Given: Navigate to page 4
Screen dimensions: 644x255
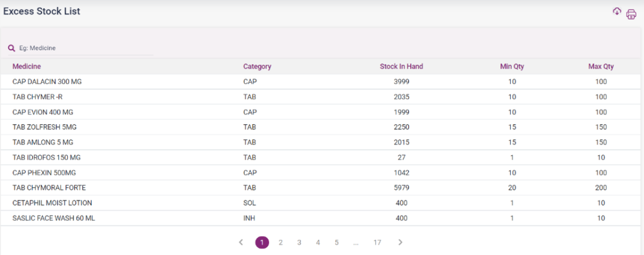Looking at the screenshot, I should (318, 242).
